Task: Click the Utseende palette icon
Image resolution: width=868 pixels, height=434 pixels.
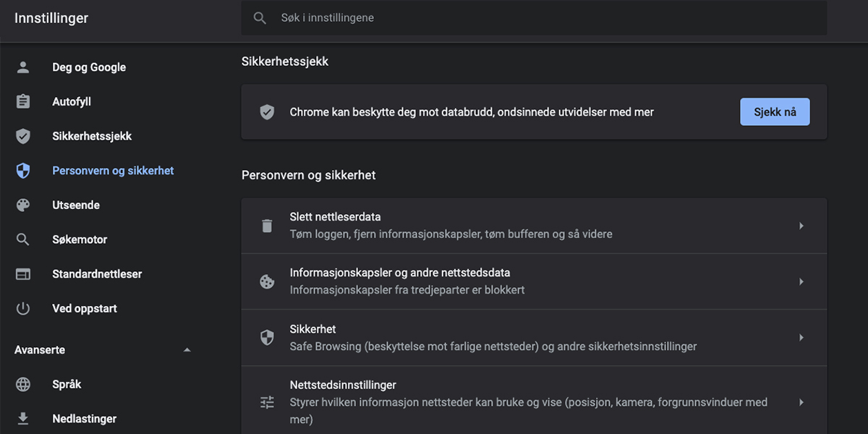Action: 23,205
